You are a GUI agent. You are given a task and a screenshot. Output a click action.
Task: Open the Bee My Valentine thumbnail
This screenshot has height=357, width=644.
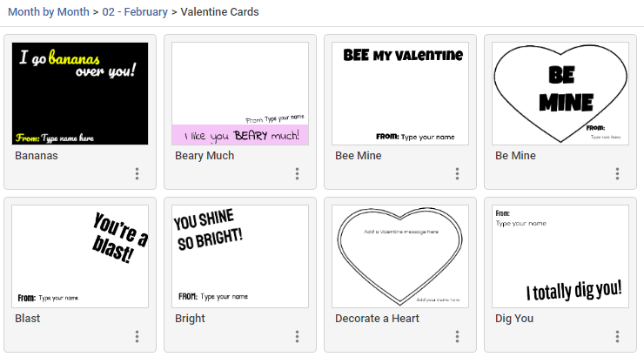[x=400, y=94]
